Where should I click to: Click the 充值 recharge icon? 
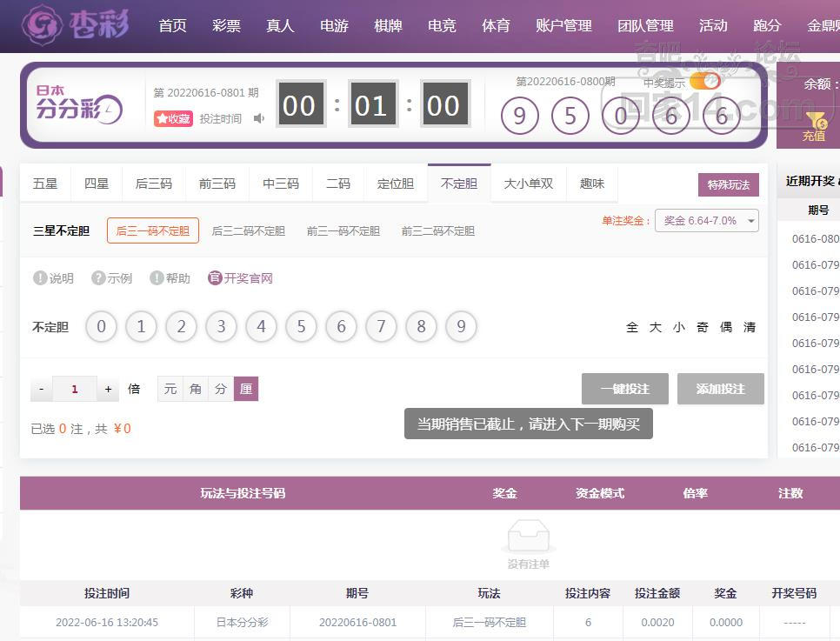point(815,127)
